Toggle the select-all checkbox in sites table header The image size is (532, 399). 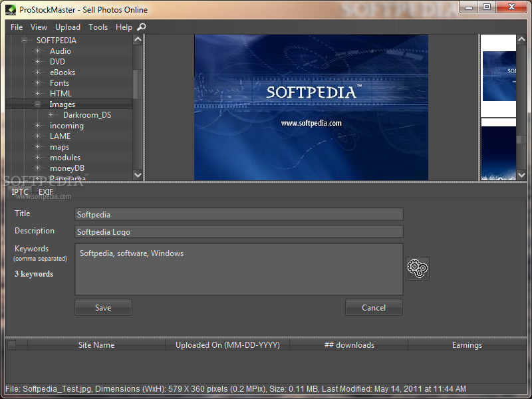click(x=11, y=345)
